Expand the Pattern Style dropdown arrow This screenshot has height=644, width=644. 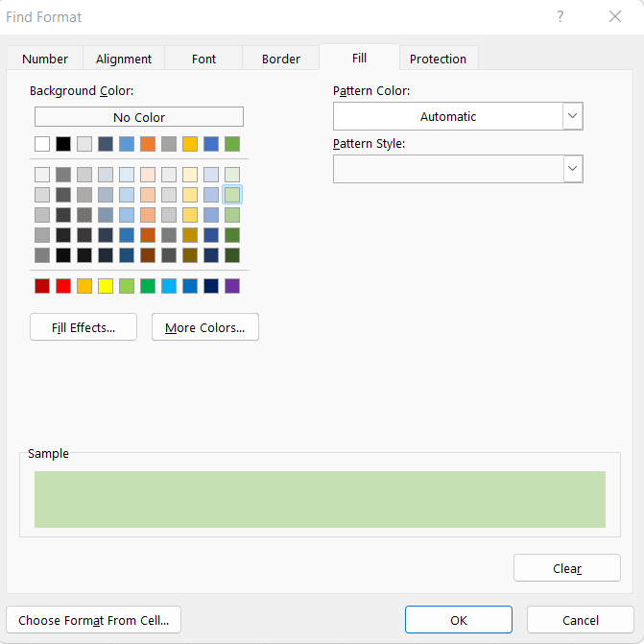tap(573, 169)
